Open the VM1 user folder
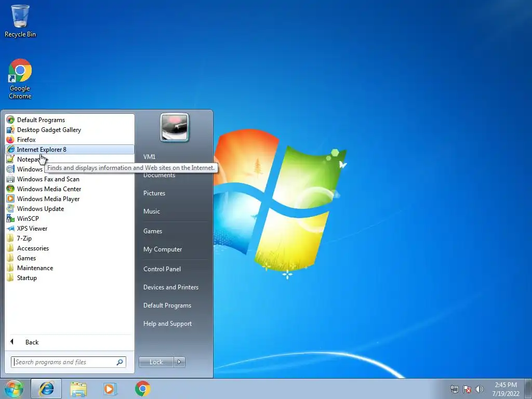The image size is (532, 399). (149, 157)
